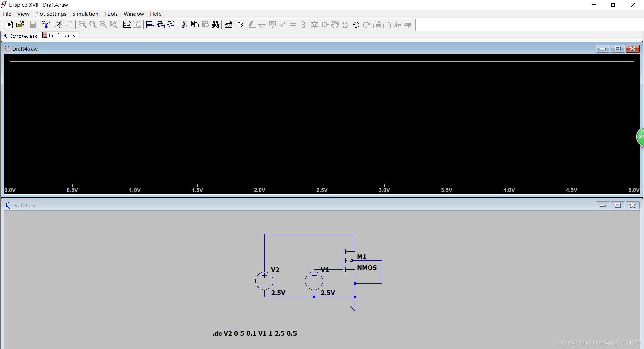Minimize the Draft4.raw plot window

click(603, 49)
